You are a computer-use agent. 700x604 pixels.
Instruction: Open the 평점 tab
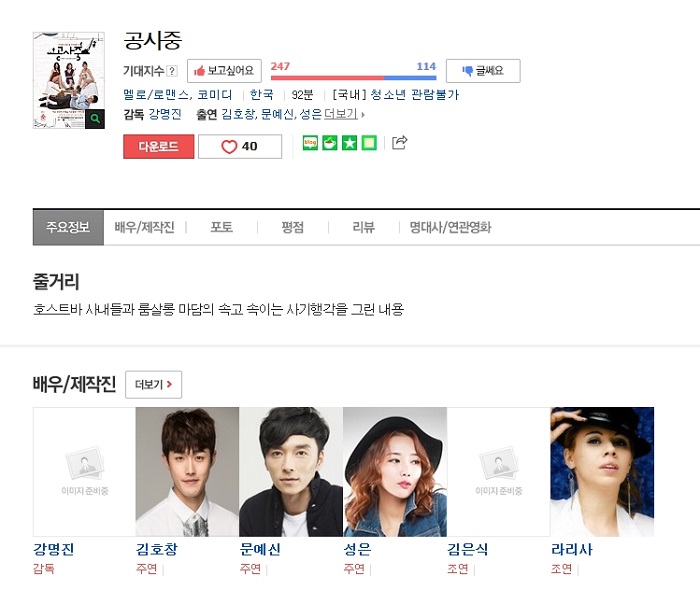292,227
